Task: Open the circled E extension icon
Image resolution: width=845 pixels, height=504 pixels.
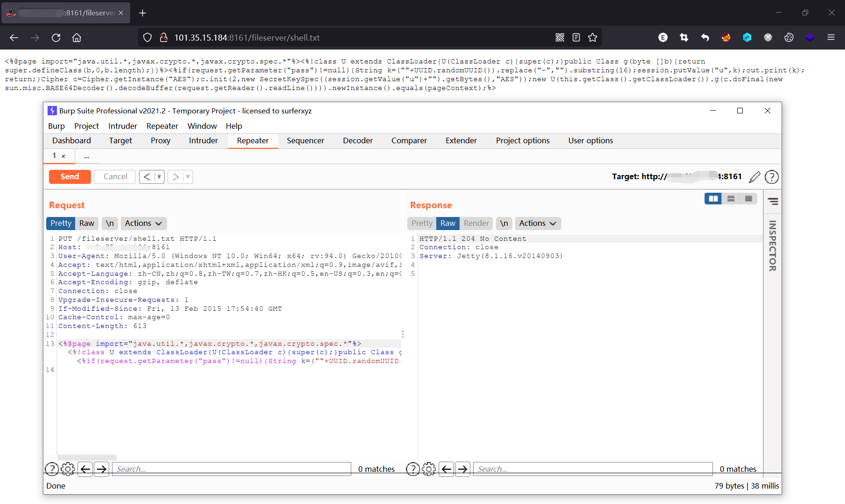Action: (663, 38)
